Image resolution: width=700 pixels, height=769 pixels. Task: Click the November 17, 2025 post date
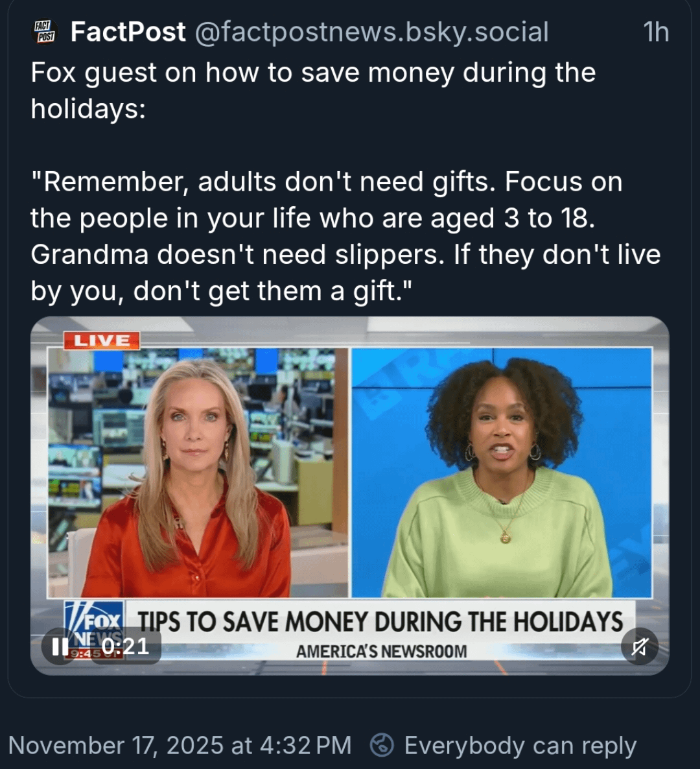180,746
